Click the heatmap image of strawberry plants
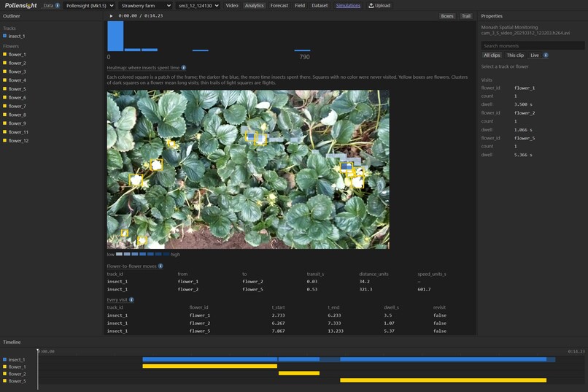This screenshot has width=588, height=392. 248,169
